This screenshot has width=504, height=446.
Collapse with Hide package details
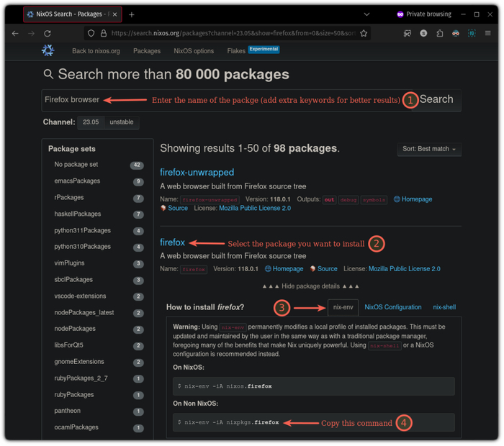click(310, 286)
